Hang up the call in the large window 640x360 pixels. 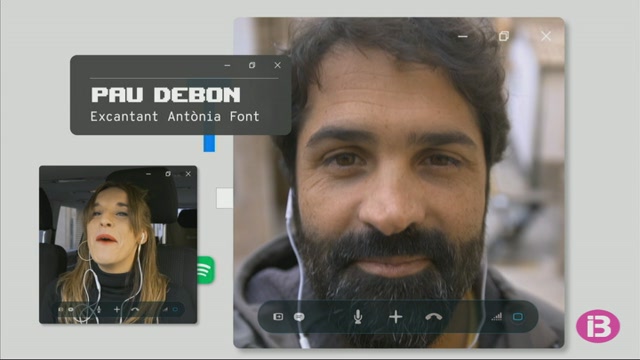tap(433, 317)
